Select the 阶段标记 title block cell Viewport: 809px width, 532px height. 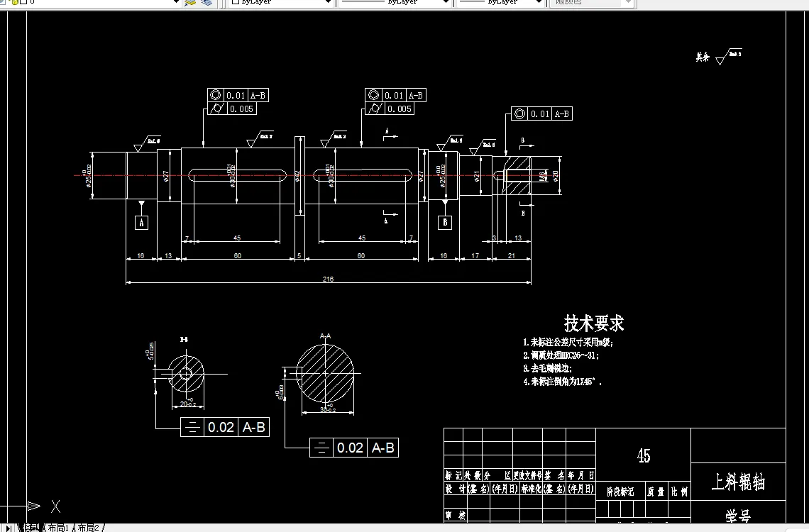coord(620,492)
